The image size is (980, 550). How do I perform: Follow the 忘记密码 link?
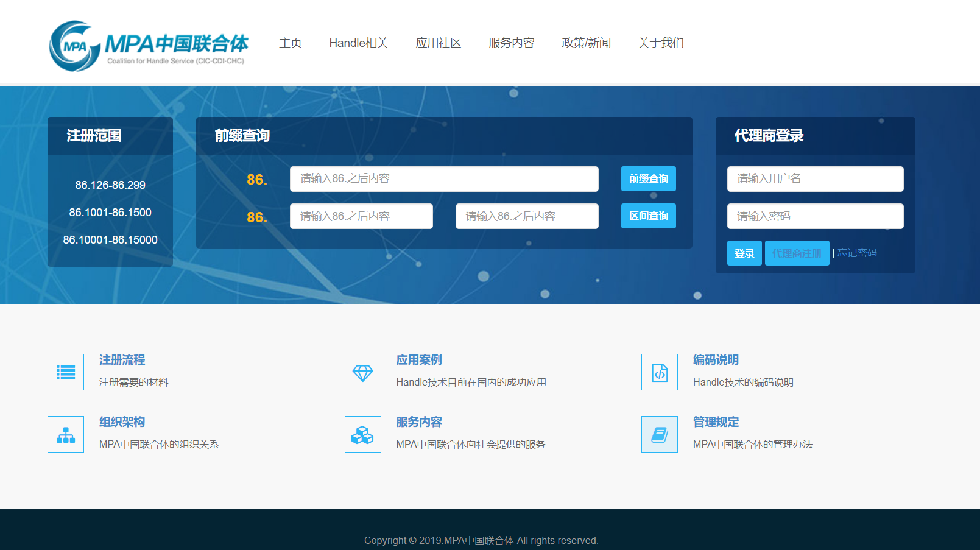point(857,253)
